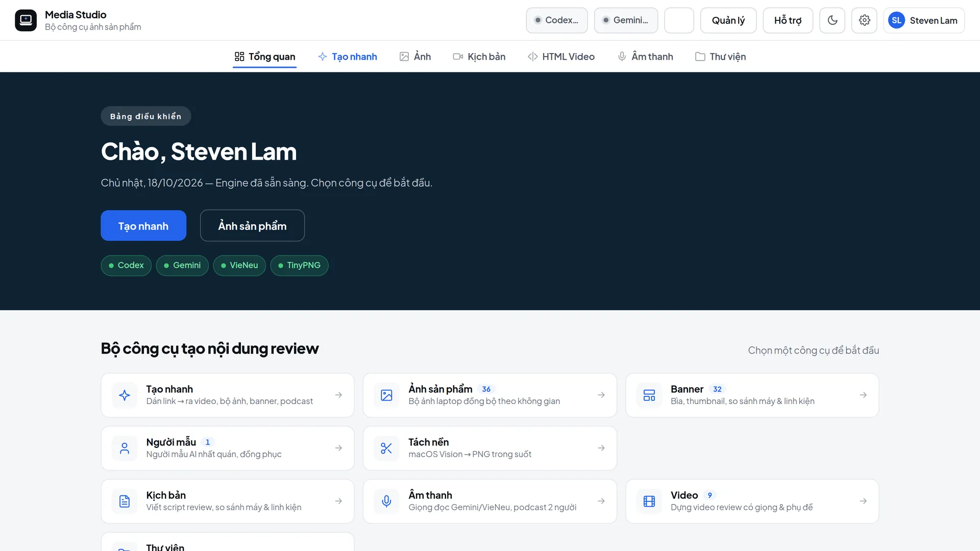Switch to the Thư viện tab
The height and width of the screenshot is (551, 980).
coord(720,57)
